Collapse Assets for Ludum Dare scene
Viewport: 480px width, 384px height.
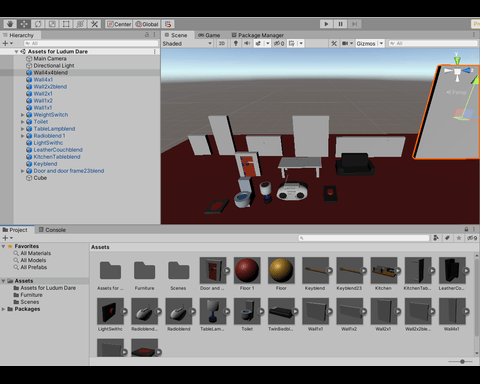tap(16, 51)
